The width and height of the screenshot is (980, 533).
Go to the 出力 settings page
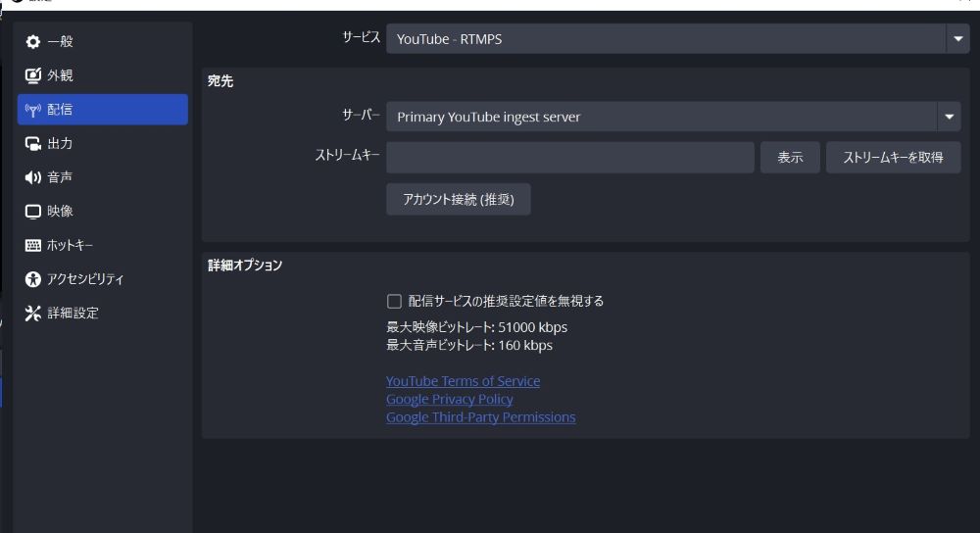point(103,144)
